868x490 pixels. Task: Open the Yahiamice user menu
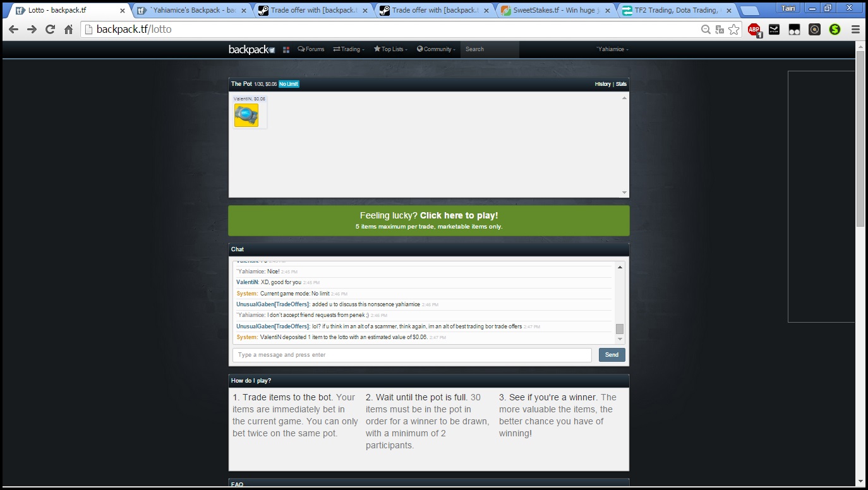tap(612, 49)
